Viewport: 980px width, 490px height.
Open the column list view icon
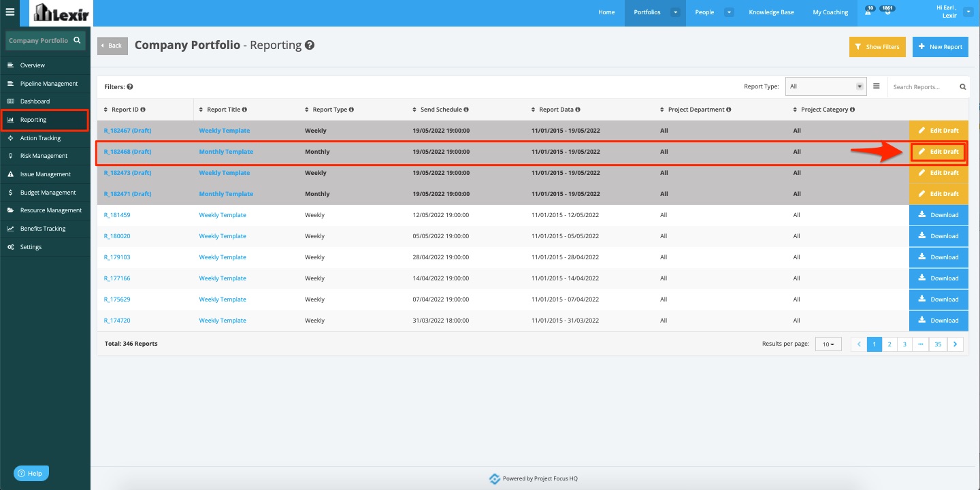(x=877, y=86)
